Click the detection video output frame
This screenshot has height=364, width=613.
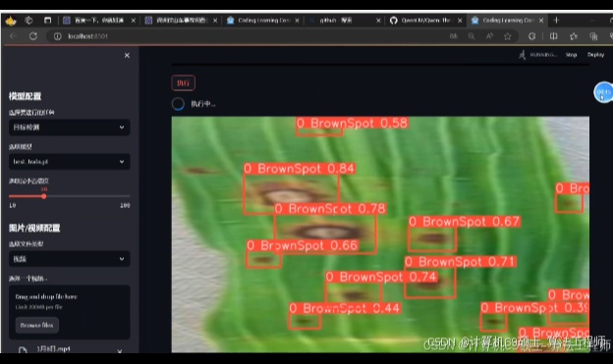point(380,234)
